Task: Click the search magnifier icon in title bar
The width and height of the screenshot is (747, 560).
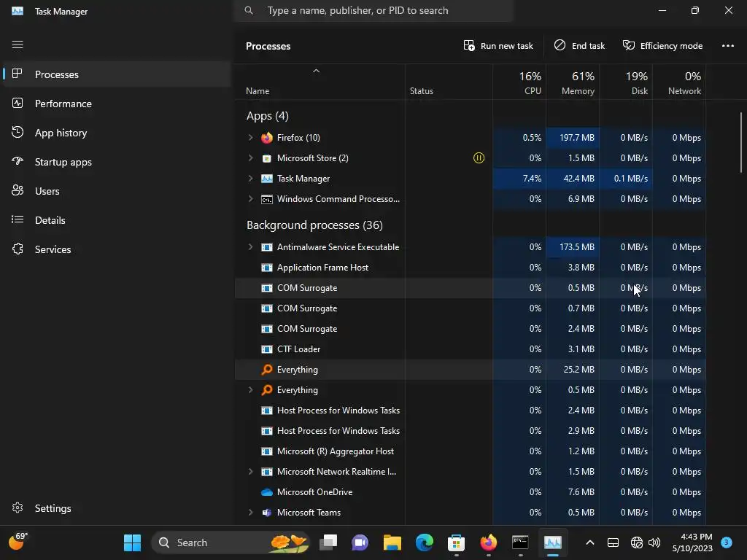Action: click(x=249, y=10)
